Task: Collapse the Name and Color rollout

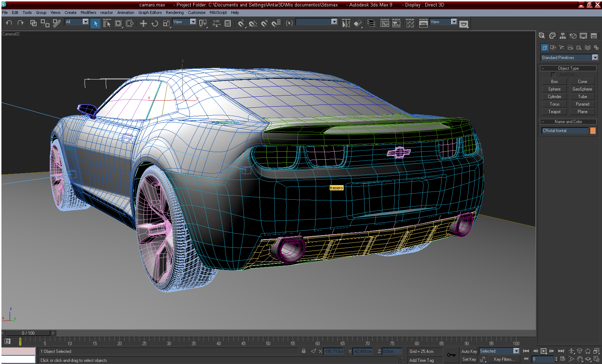Action: pyautogui.click(x=568, y=122)
